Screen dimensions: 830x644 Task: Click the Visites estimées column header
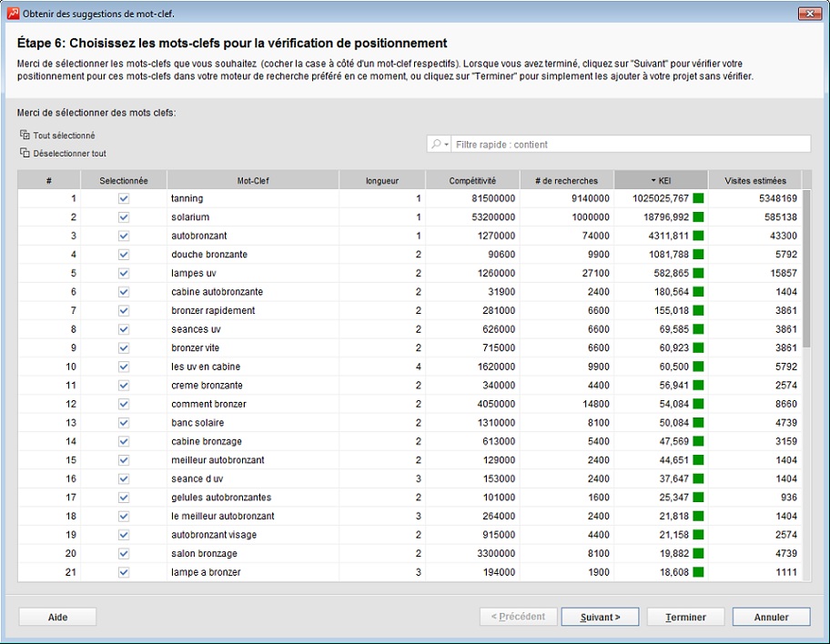coord(755,181)
